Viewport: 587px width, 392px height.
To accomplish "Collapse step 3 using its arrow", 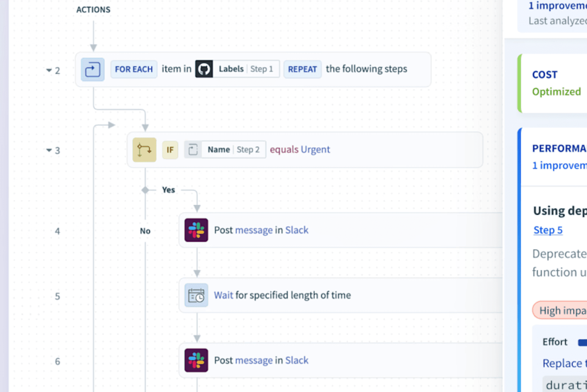I will (x=49, y=150).
